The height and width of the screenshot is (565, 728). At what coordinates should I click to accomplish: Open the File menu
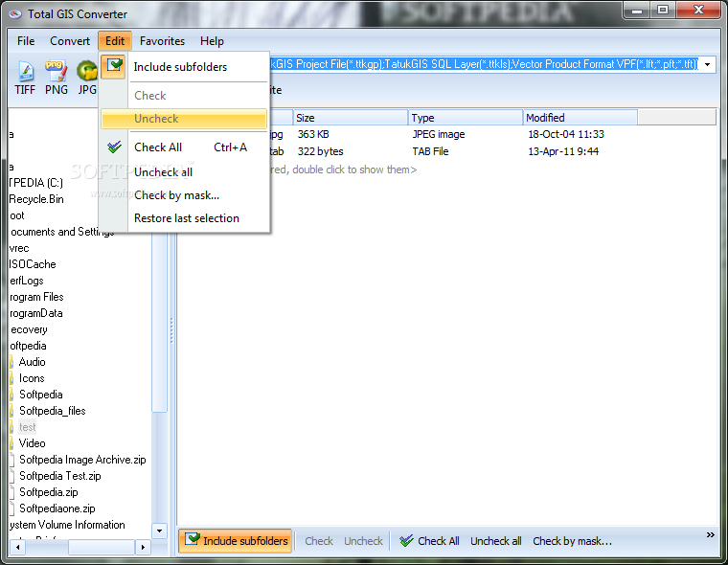(26, 41)
